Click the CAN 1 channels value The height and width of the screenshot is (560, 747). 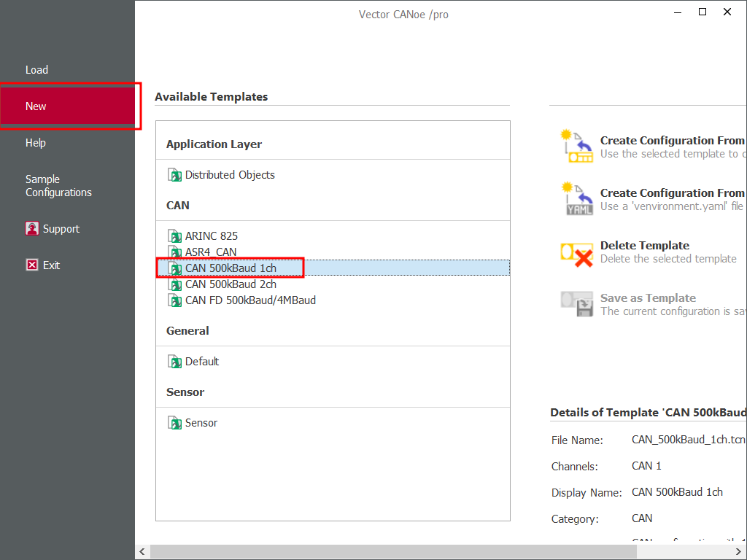coord(646,466)
